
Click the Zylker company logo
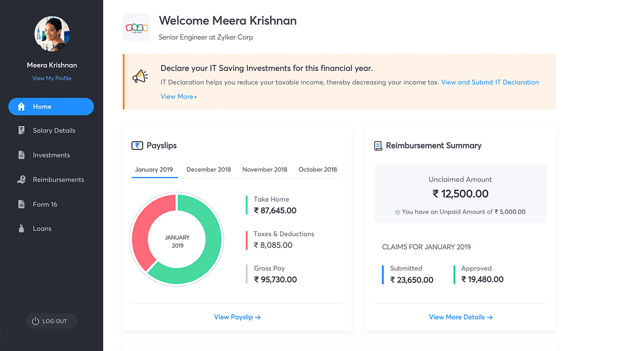[137, 27]
